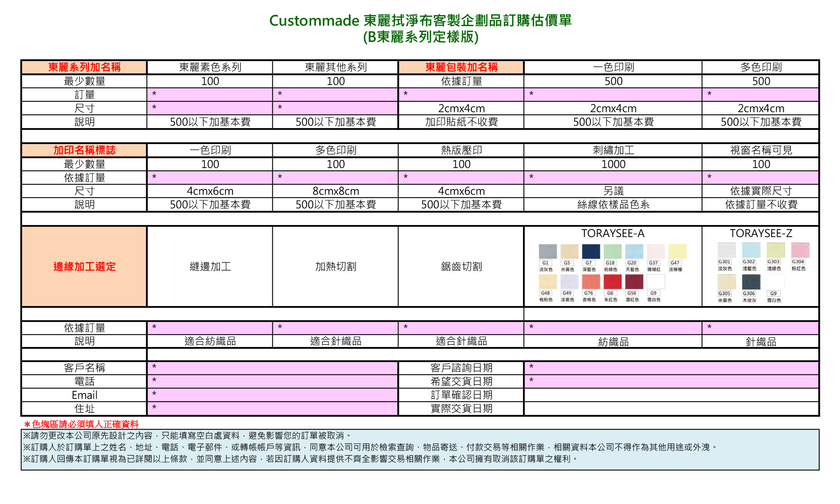The width and height of the screenshot is (840, 504).
Task: Click the TORAYSEE-A heading
Action: (613, 233)
